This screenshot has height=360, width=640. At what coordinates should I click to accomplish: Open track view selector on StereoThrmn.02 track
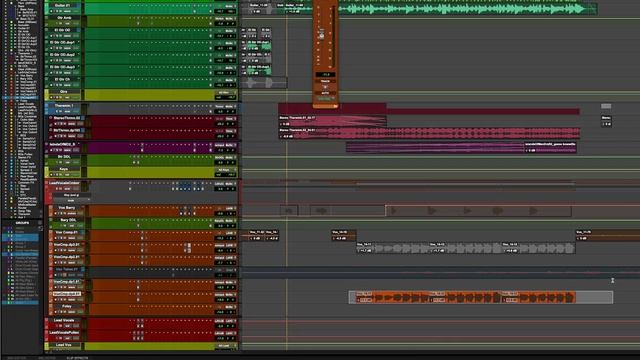[x=71, y=124]
